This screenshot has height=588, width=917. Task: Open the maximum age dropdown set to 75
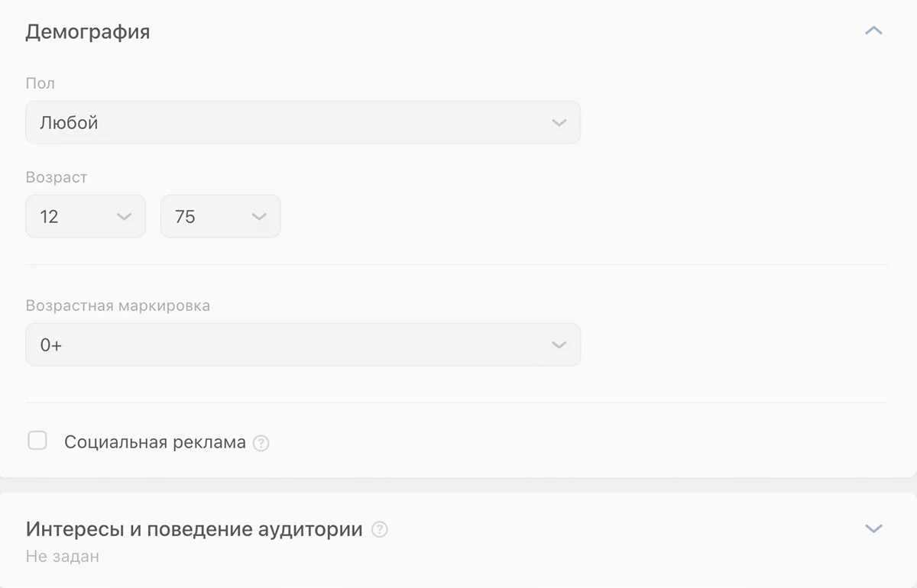coord(220,217)
